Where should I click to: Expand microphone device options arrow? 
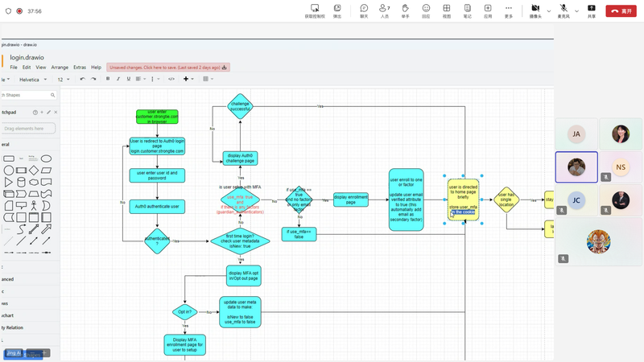tap(576, 11)
